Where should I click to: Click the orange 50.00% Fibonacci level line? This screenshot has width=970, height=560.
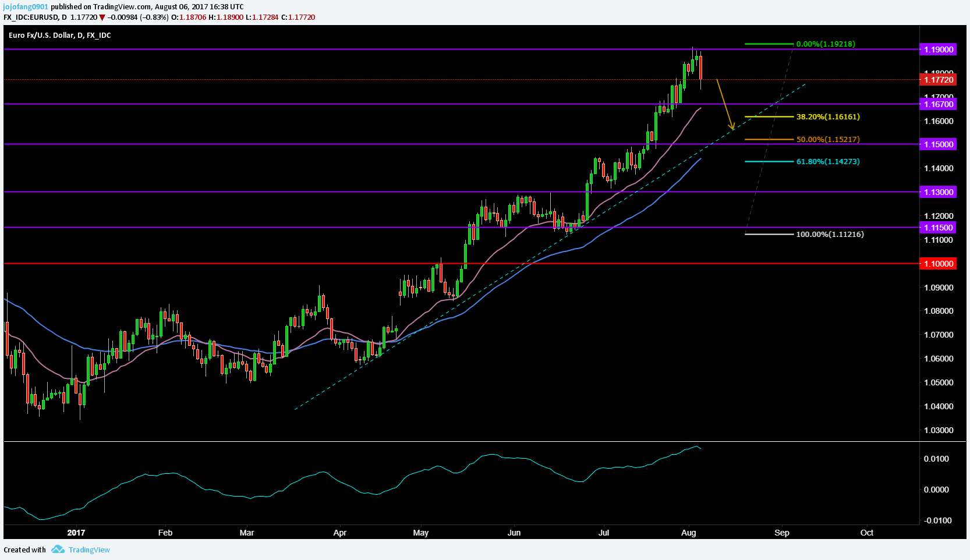769,140
